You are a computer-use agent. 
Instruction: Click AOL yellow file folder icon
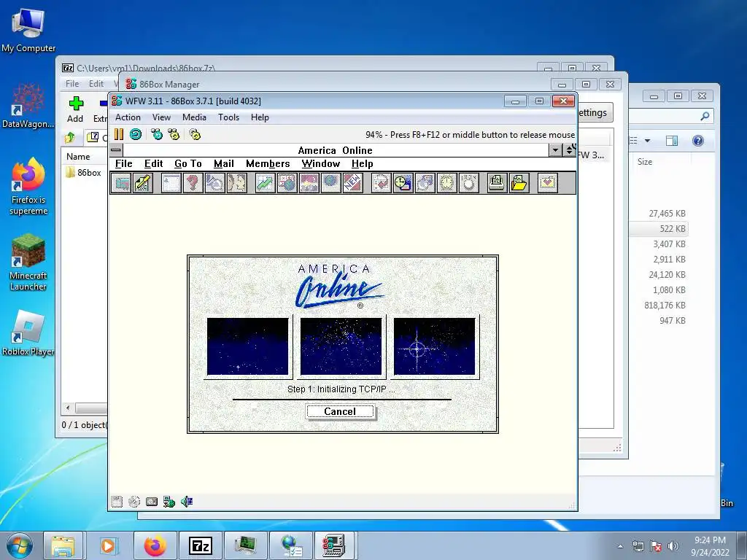tap(519, 183)
